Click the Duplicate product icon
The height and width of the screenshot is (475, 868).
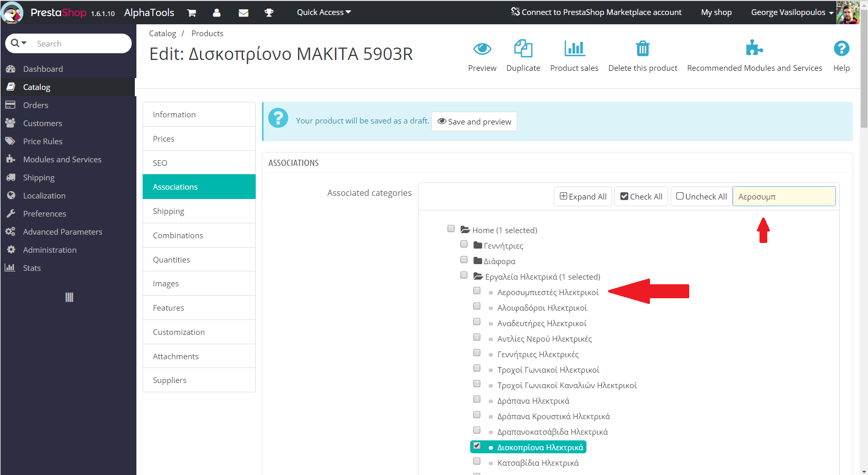(x=523, y=49)
